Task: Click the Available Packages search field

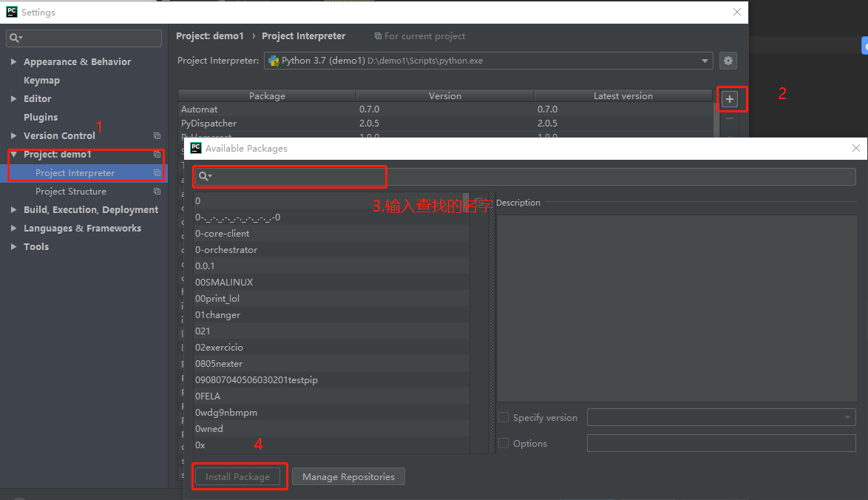Action: point(524,176)
